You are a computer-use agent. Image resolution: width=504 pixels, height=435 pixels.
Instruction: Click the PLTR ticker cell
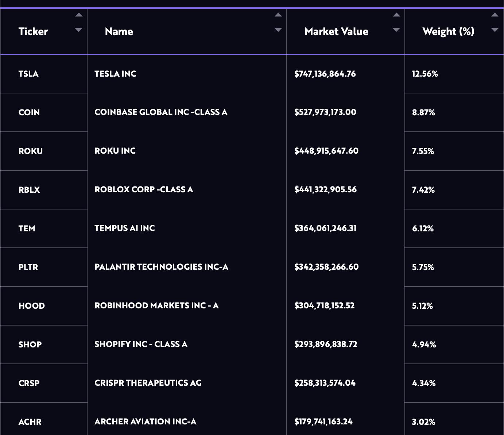tap(44, 267)
